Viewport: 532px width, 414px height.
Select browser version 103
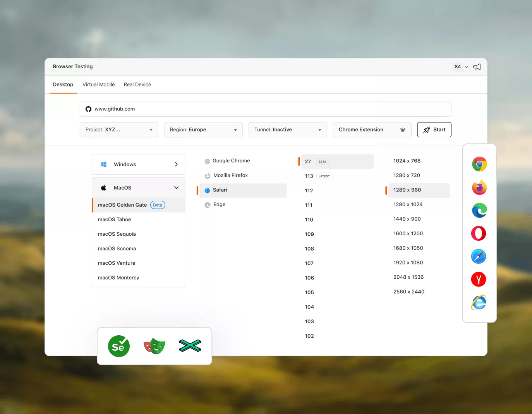309,321
